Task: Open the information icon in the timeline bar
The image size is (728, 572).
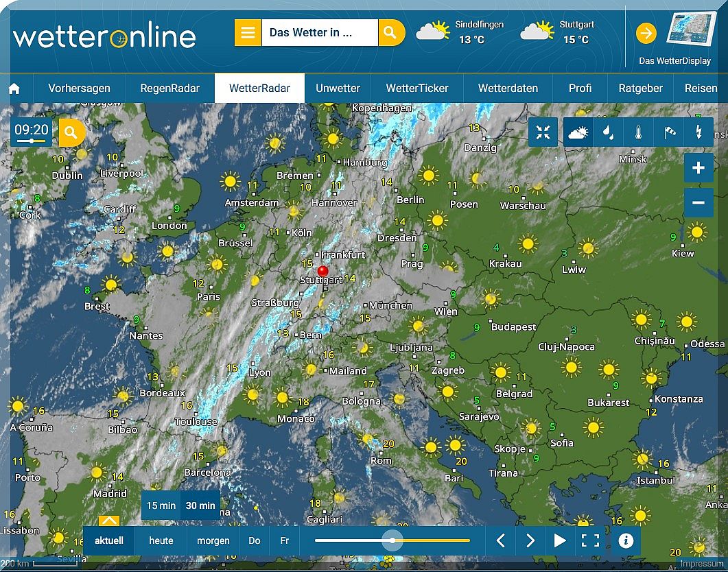Action: (x=625, y=540)
